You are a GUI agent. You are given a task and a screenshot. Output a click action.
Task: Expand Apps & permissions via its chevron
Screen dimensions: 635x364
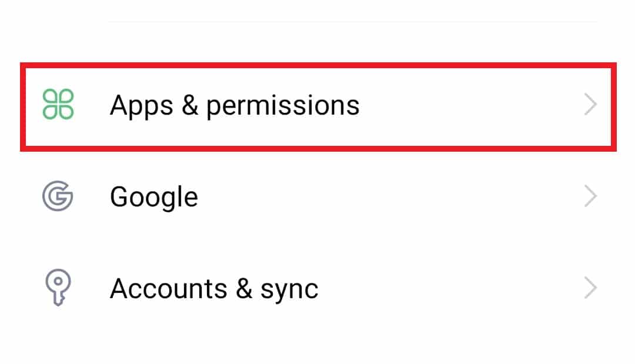(x=590, y=105)
